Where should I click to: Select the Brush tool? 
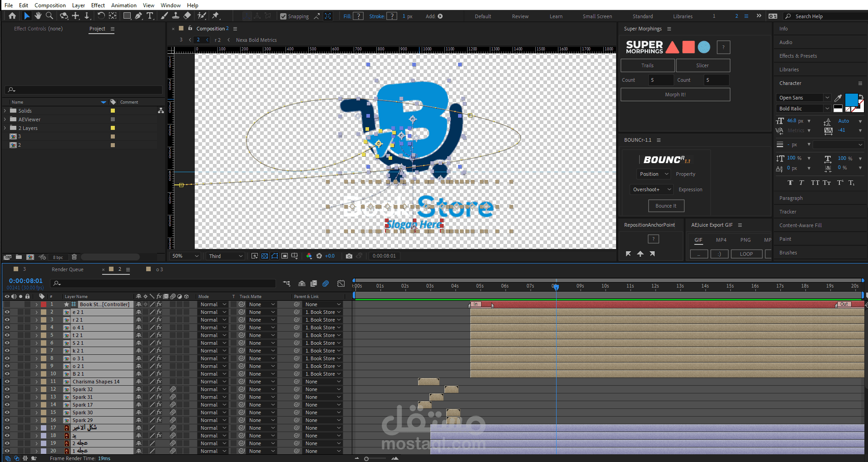(x=164, y=16)
